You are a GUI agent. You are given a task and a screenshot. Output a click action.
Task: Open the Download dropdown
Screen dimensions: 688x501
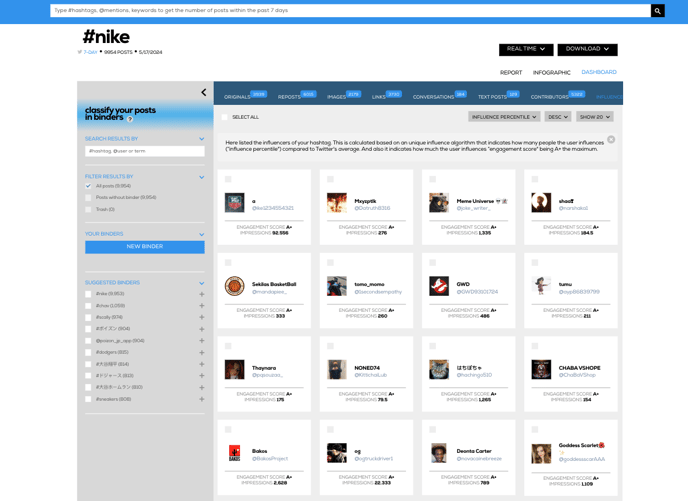[x=588, y=50]
